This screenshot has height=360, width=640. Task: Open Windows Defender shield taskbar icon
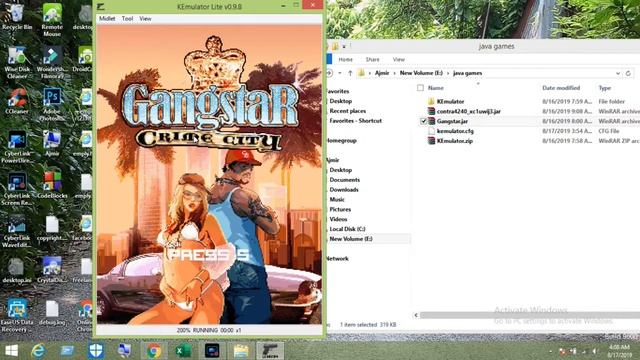(x=96, y=351)
